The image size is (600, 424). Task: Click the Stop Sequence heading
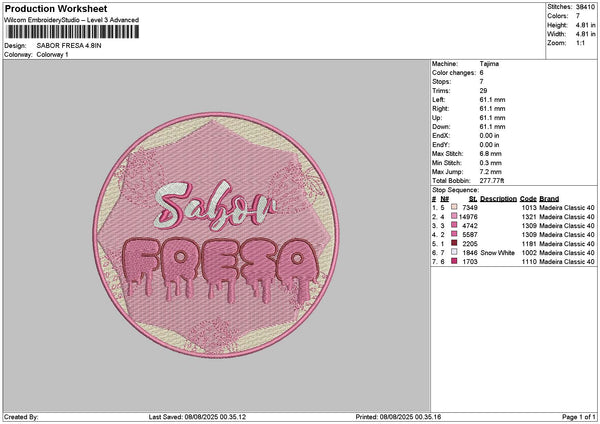coord(455,188)
